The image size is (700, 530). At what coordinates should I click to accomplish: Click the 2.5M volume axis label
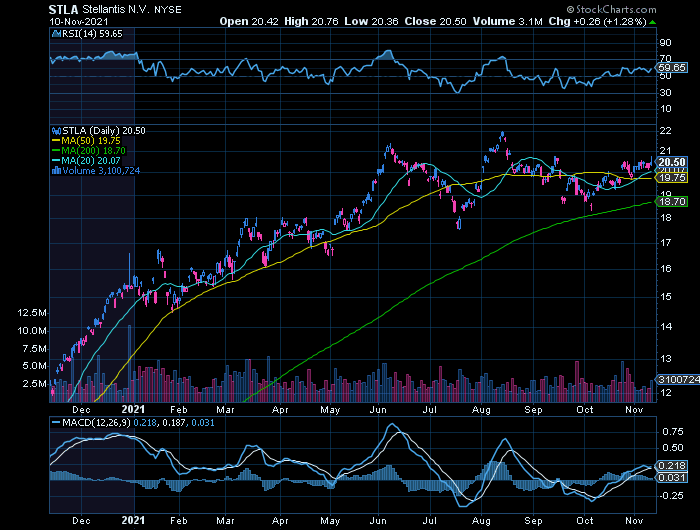(34, 384)
